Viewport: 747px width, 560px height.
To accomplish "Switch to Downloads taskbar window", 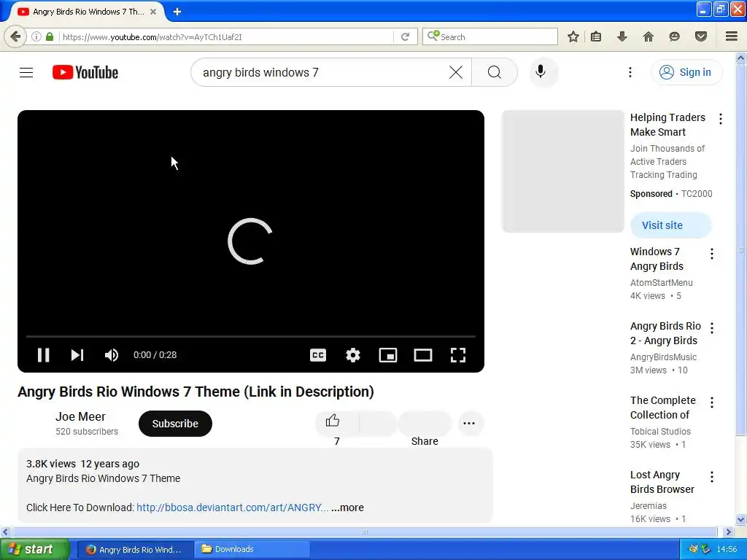I will pyautogui.click(x=252, y=549).
